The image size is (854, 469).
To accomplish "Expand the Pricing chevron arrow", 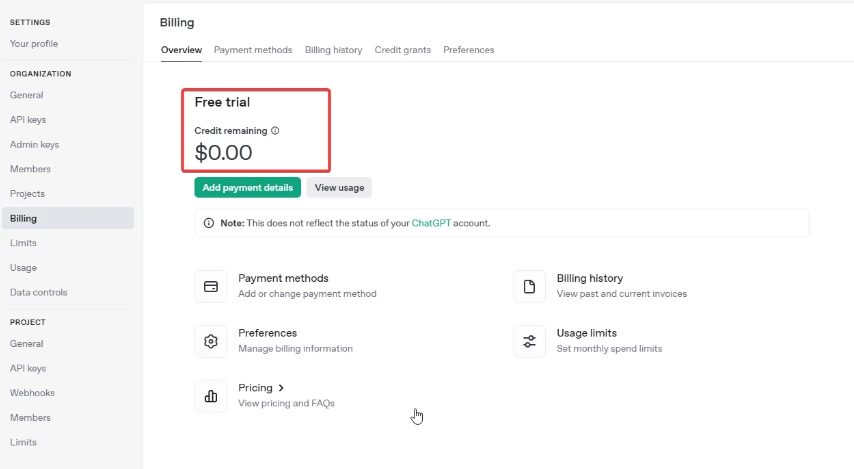I will 281,388.
